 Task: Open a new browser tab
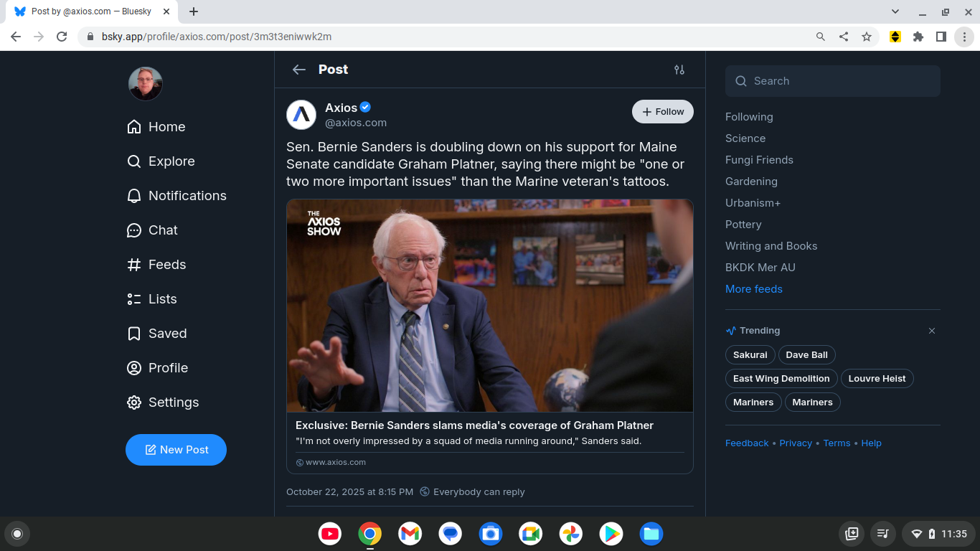[x=194, y=11]
